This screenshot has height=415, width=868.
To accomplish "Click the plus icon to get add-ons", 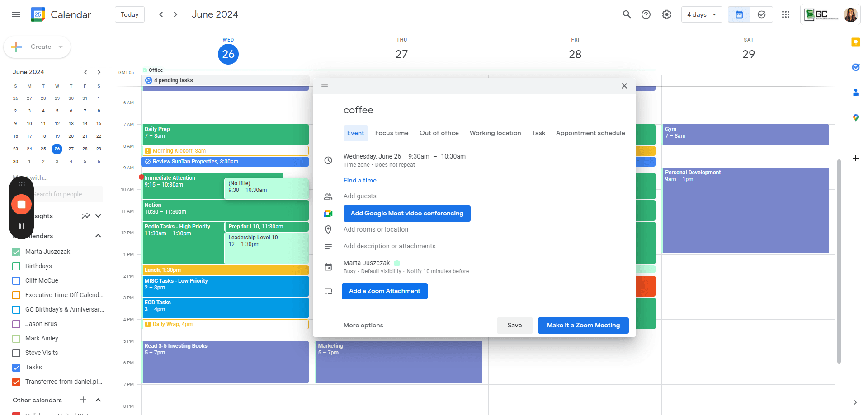I will (855, 158).
